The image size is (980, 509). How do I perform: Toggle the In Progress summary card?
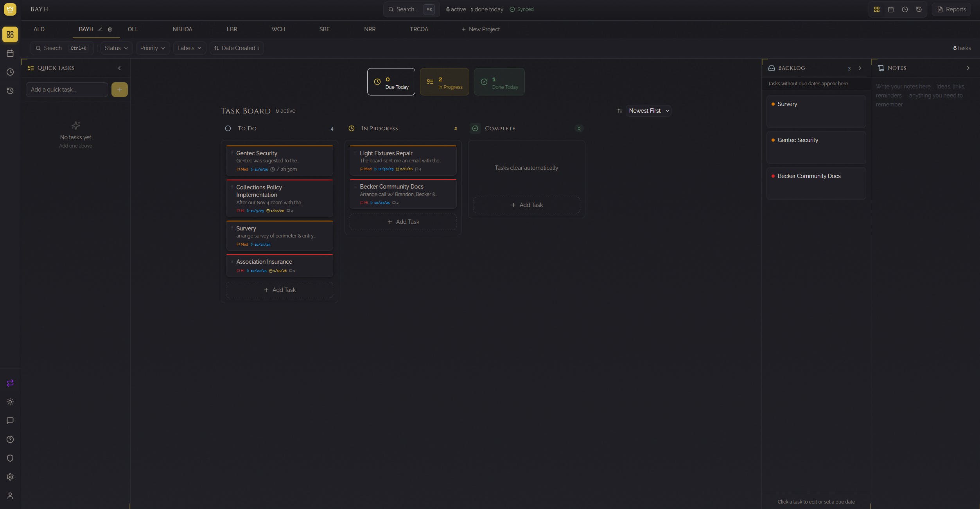coord(444,82)
